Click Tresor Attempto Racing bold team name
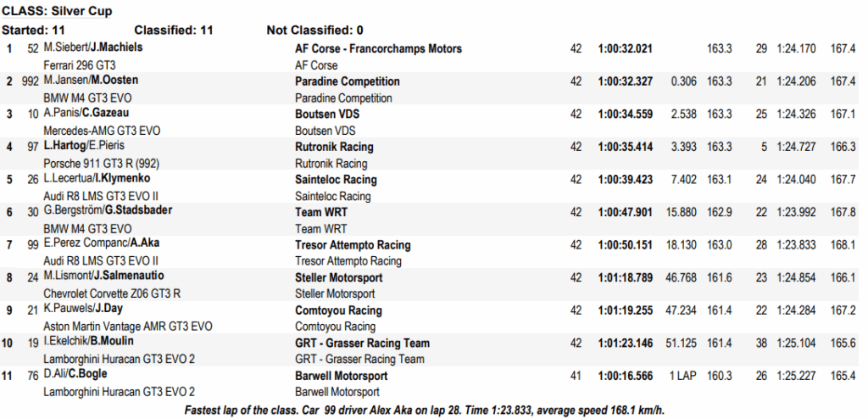 pos(353,245)
